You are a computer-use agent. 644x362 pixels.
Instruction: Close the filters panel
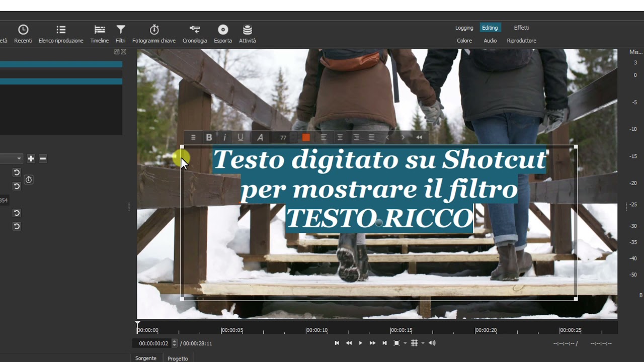(x=124, y=52)
